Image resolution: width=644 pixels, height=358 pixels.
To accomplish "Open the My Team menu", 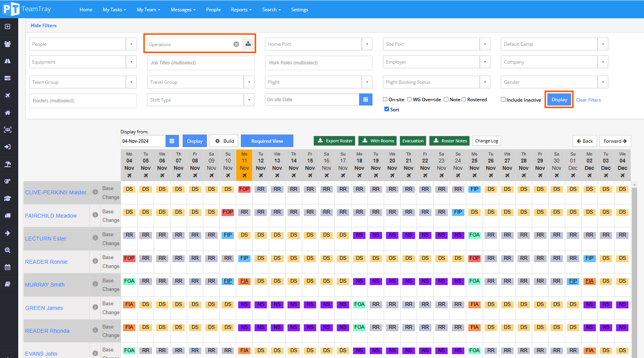I will click(148, 10).
